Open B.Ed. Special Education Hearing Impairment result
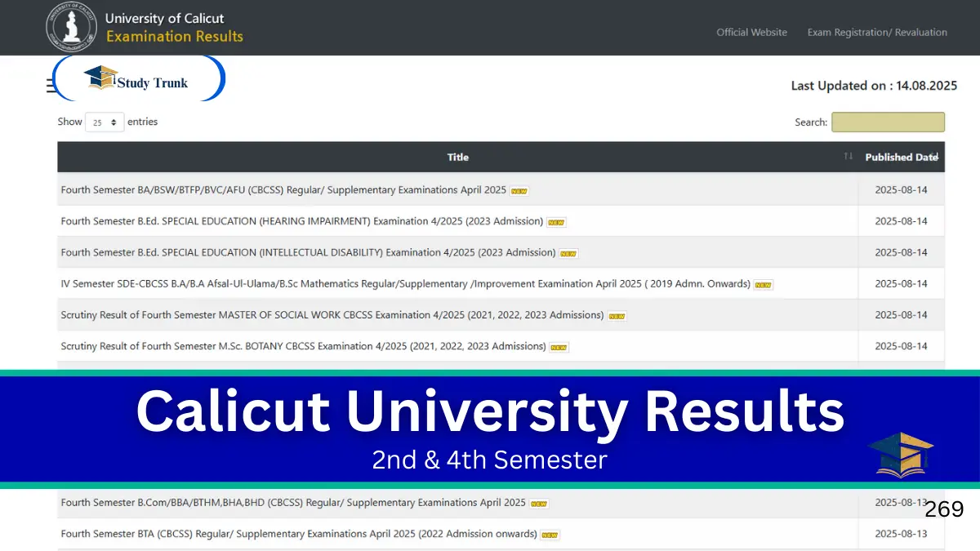Screen dimensions: 980x551 [x=301, y=221]
